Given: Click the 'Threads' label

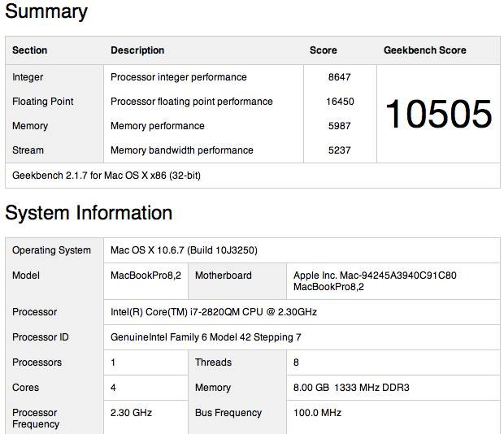Looking at the screenshot, I should 213,362.
